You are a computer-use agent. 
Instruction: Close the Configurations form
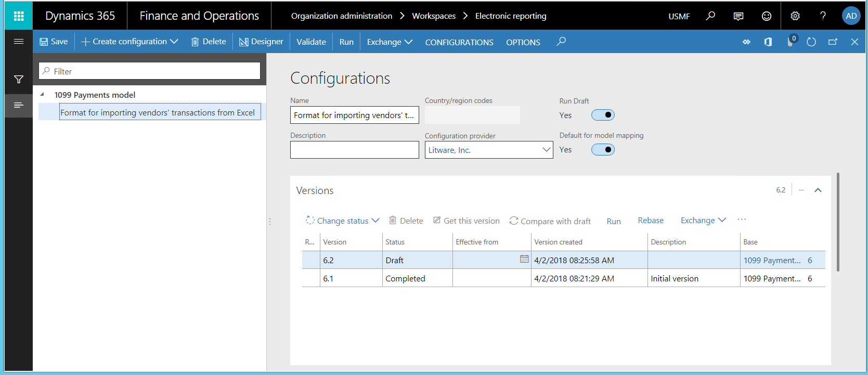[854, 42]
